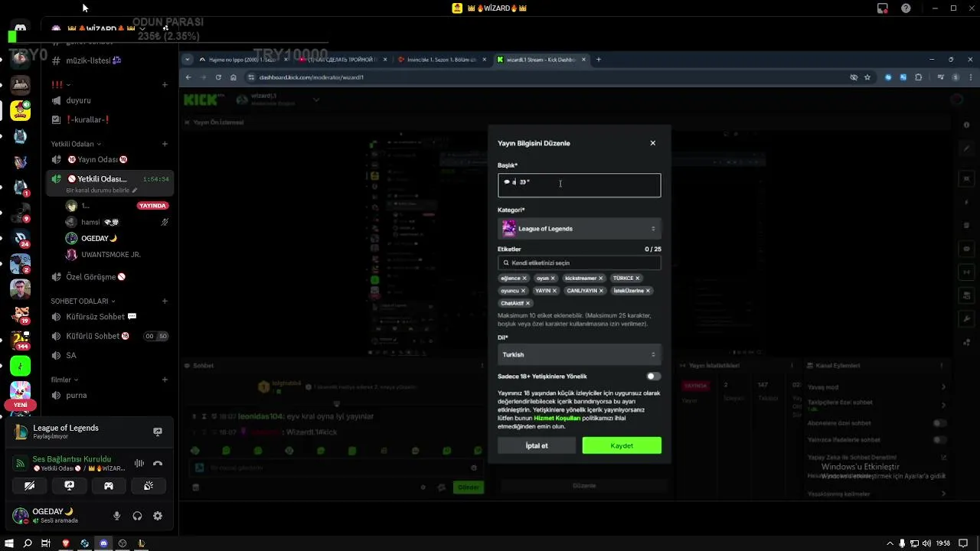The image size is (980, 551).
Task: Edit channel status pencil under Yetkili Odası
Action: pos(135,191)
